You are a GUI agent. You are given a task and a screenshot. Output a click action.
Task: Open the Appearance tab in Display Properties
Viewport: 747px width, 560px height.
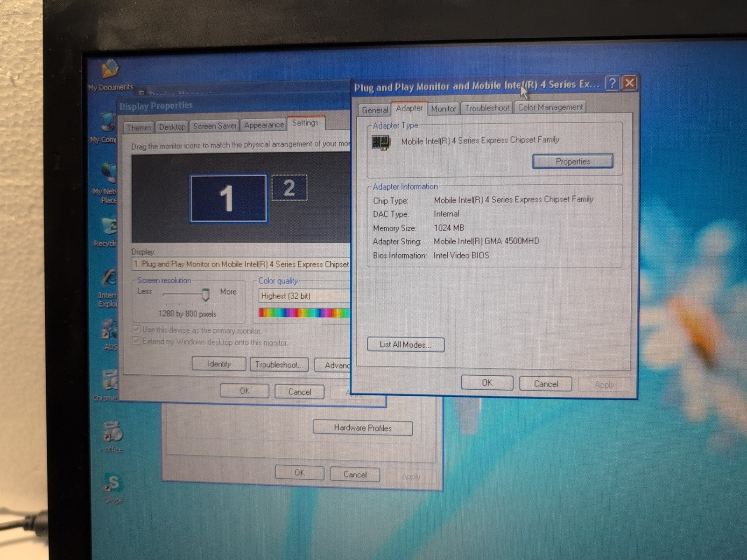[264, 125]
